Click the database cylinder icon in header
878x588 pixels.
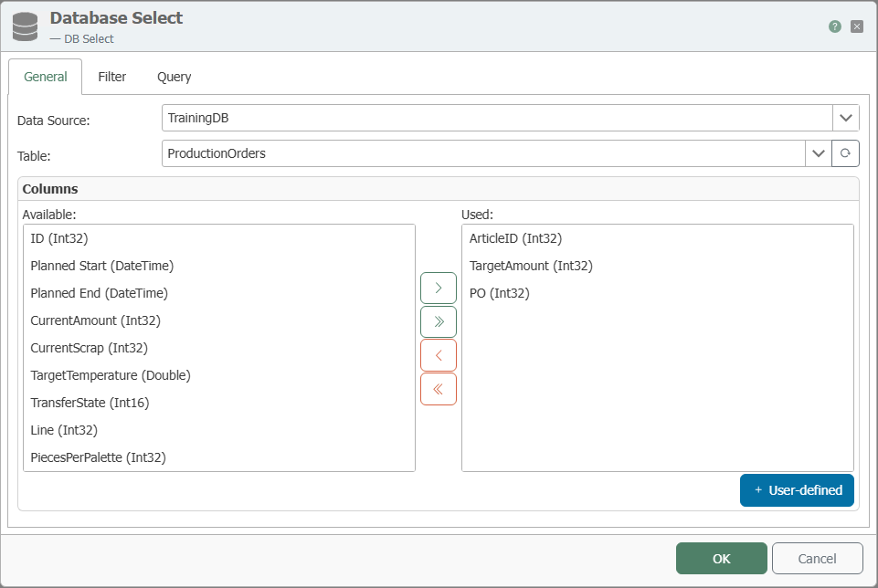[x=26, y=26]
